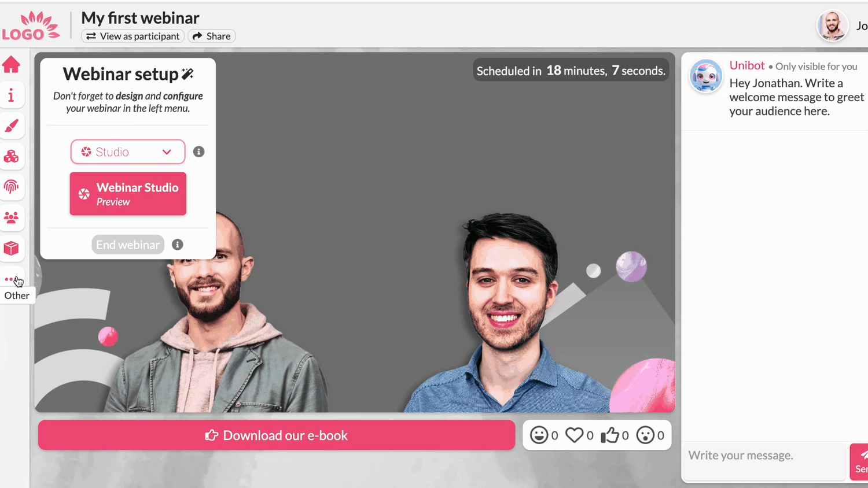Open the fingerprint branding panel
The width and height of the screenshot is (868, 488).
pos(12,187)
